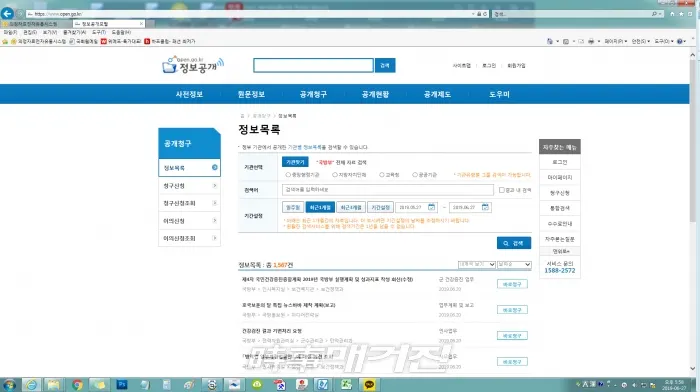
Task: Open the 공개현황 navigation menu
Action: coord(375,94)
